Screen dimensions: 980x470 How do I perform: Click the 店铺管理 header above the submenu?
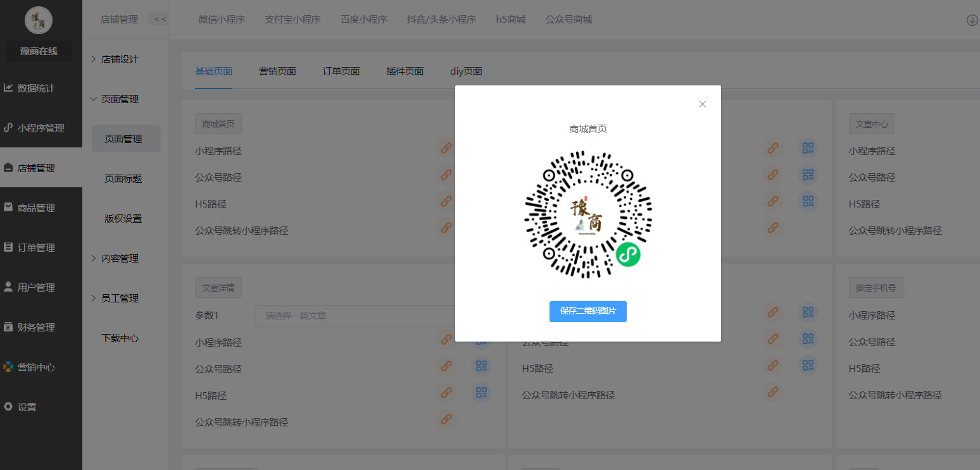[119, 20]
